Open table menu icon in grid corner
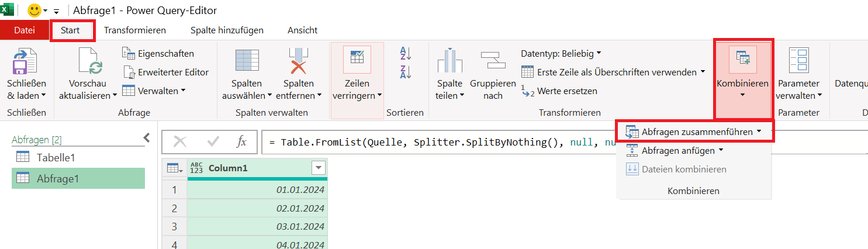This screenshot has width=868, height=249. click(174, 168)
